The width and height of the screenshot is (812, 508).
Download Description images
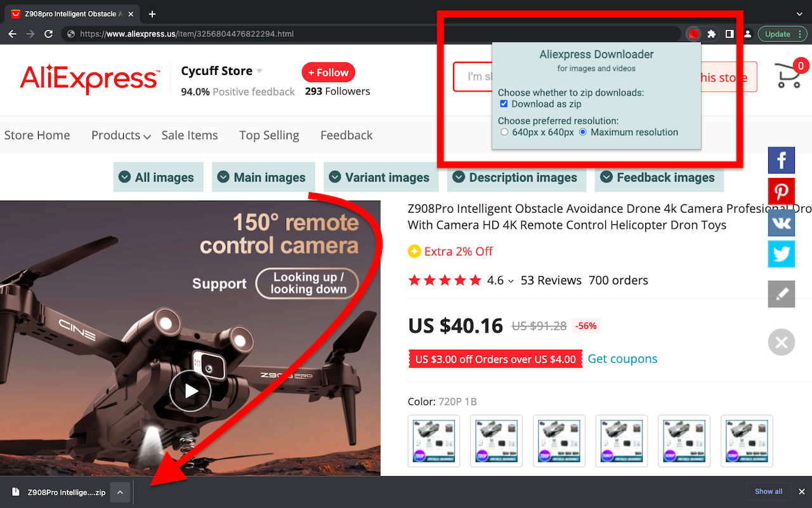517,177
